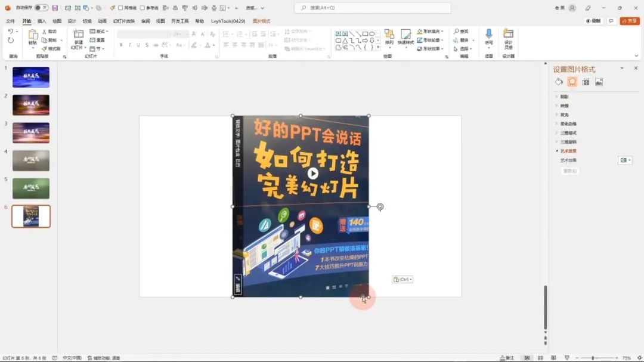Open the Select (选择) dropdown
The image size is (644, 362).
463,49
